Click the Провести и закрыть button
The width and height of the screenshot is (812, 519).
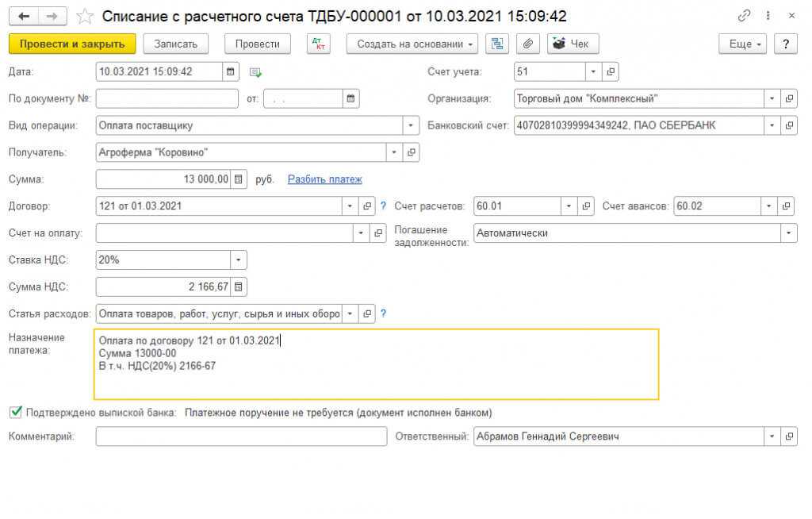click(x=72, y=44)
